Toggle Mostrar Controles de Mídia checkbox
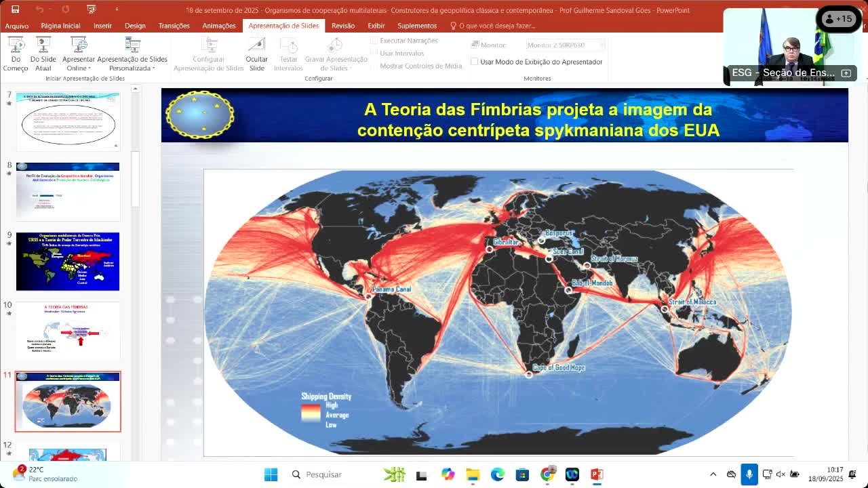Viewport: 868px width, 488px height. coord(374,66)
